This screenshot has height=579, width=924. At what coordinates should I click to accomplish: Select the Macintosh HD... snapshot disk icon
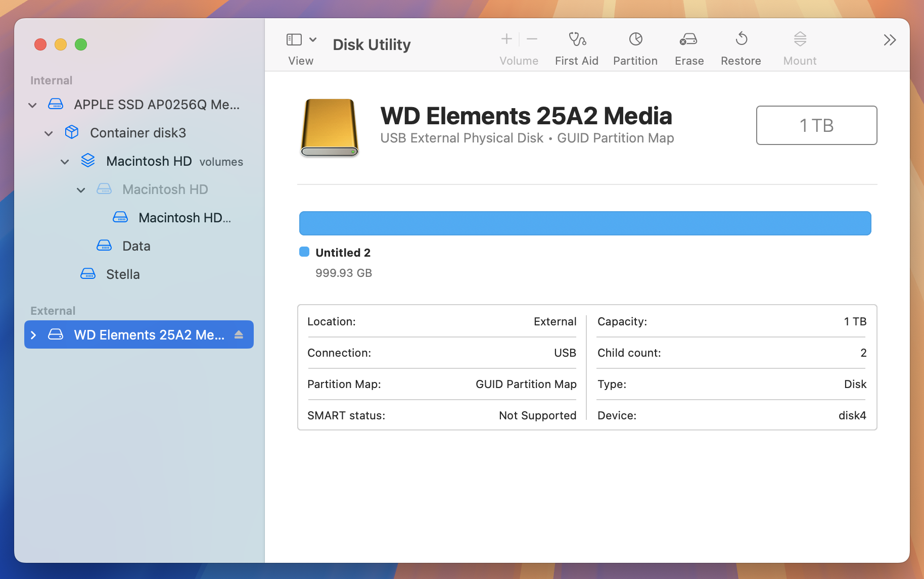[x=120, y=217]
